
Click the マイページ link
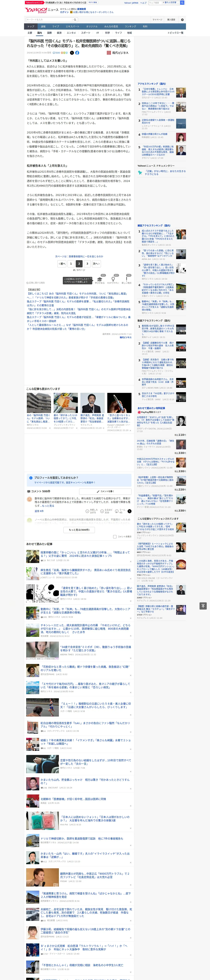157,20
